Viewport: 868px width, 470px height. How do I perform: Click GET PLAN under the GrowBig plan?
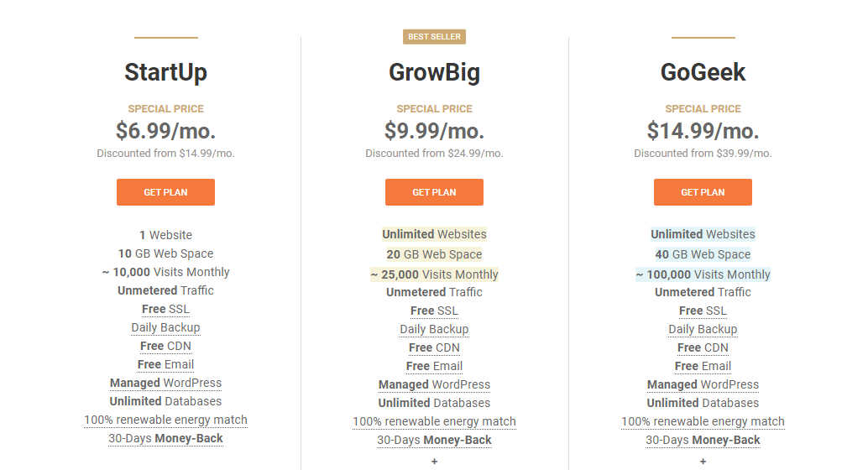(434, 192)
